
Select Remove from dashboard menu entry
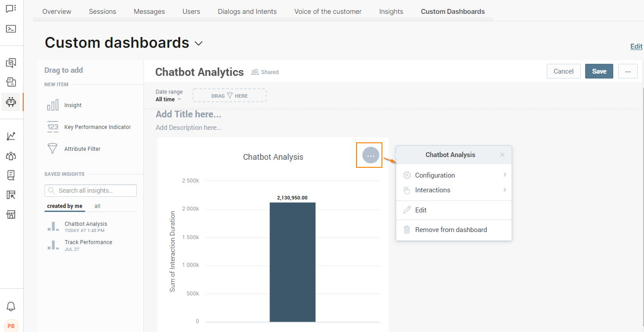click(451, 229)
